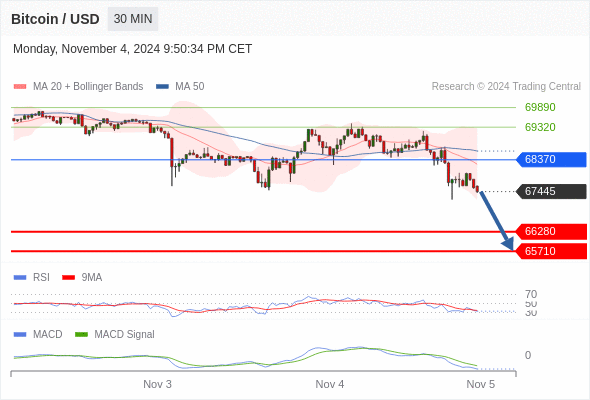Click the 30 MIN timeframe badge
The width and height of the screenshot is (590, 400).
tap(133, 19)
